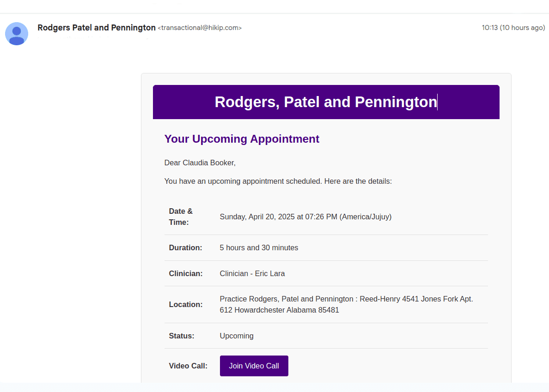This screenshot has height=392, width=549.
Task: Click the Video Call label
Action: click(188, 366)
